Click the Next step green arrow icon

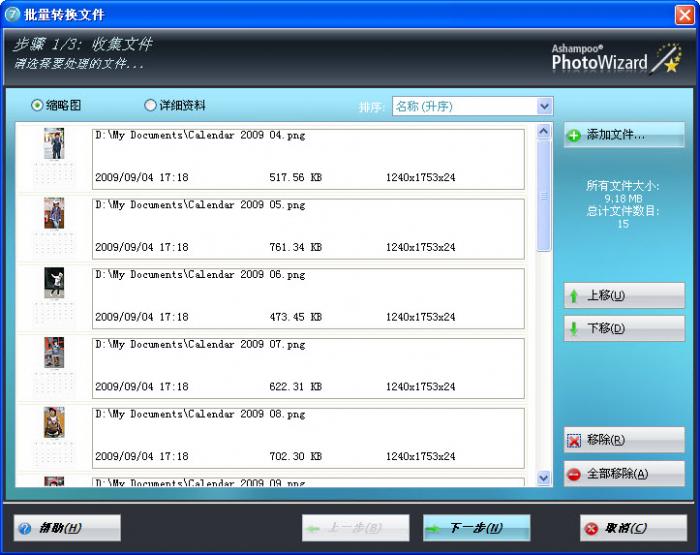(433, 528)
